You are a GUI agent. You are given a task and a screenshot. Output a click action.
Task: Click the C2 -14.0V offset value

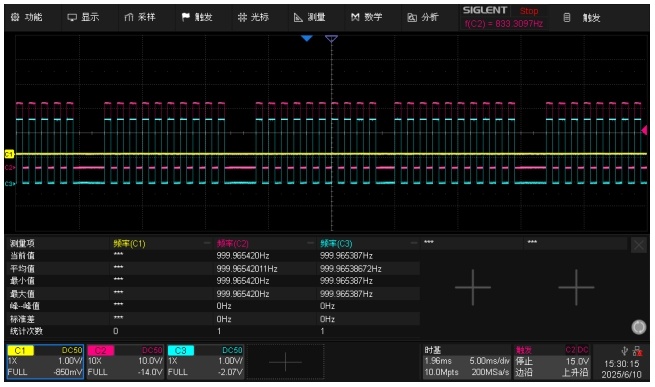151,372
